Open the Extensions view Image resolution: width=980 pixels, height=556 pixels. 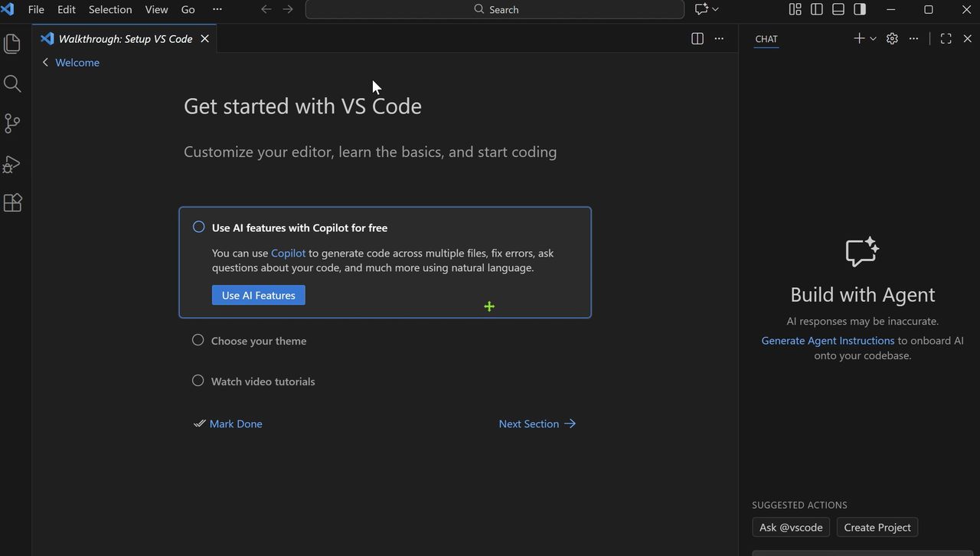click(12, 203)
